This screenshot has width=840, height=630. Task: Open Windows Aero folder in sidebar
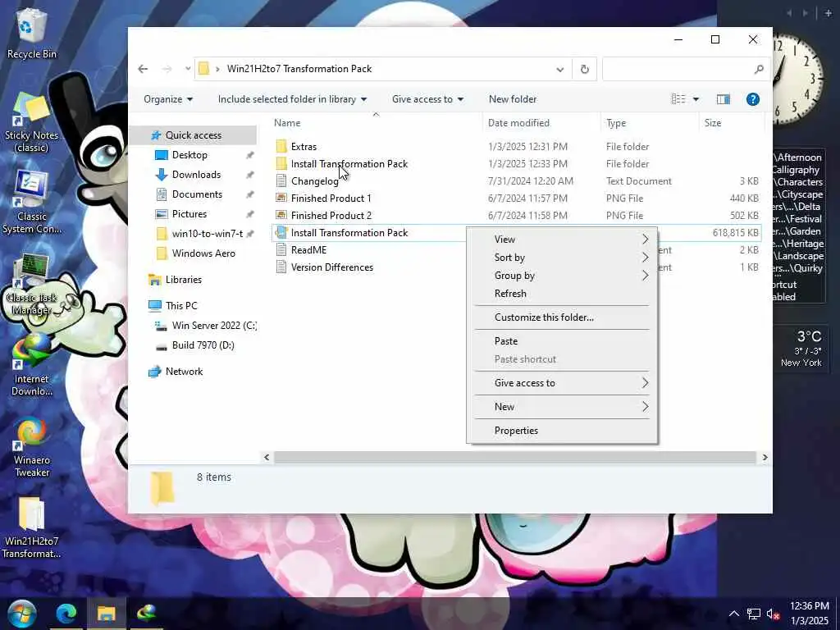[x=203, y=253]
